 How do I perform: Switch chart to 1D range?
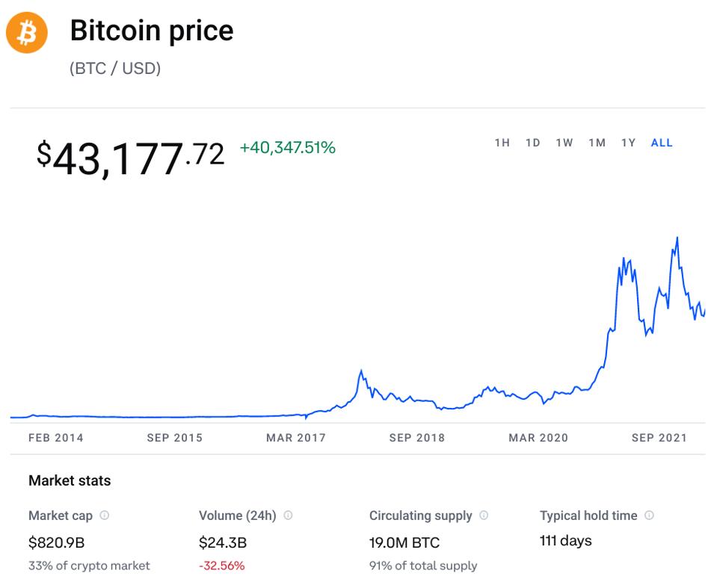[532, 143]
